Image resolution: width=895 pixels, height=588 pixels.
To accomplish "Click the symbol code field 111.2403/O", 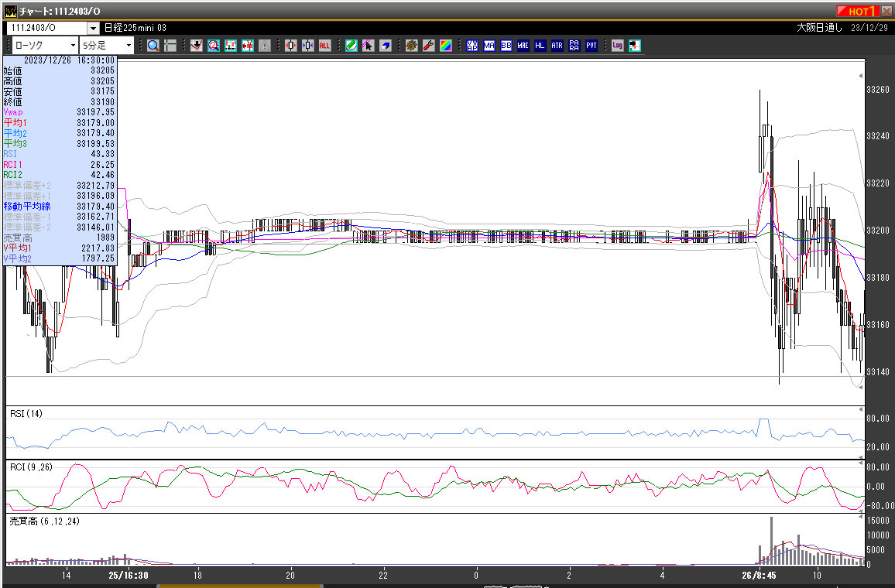I will tap(46, 28).
